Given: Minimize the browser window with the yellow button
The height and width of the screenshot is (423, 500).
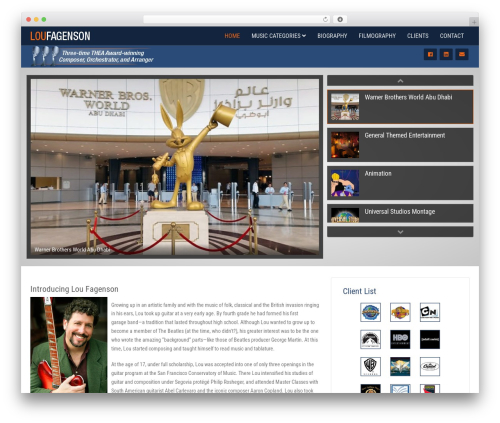Looking at the screenshot, I should [x=36, y=19].
